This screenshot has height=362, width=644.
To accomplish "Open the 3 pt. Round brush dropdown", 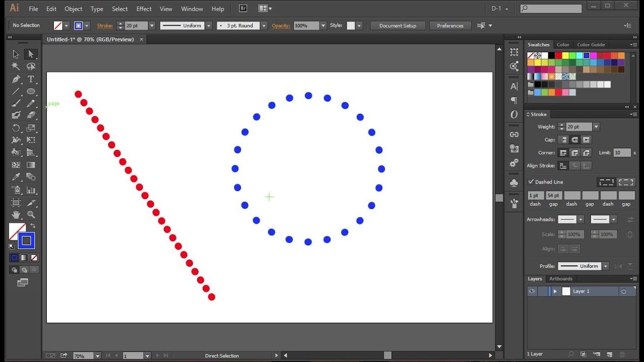I will click(264, 26).
